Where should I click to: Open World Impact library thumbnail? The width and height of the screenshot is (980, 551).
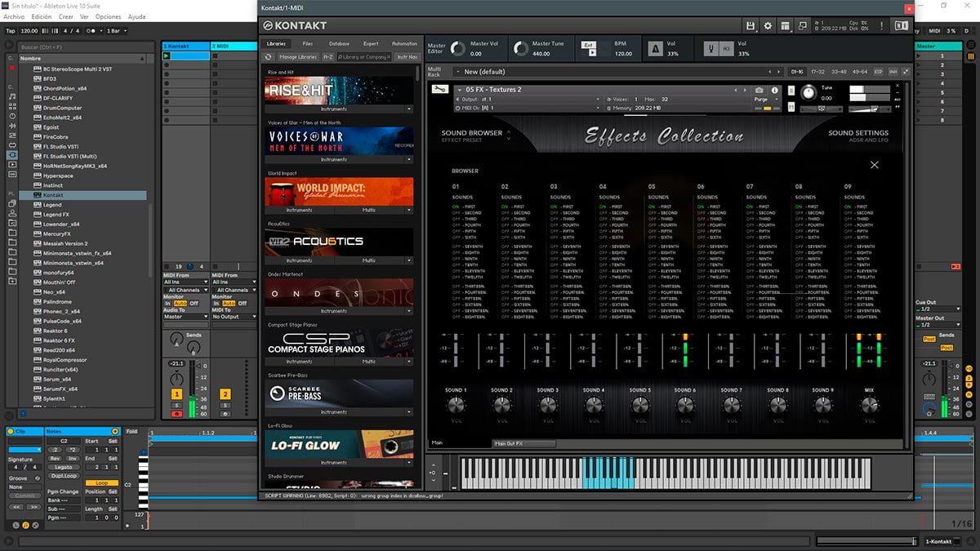coord(340,191)
